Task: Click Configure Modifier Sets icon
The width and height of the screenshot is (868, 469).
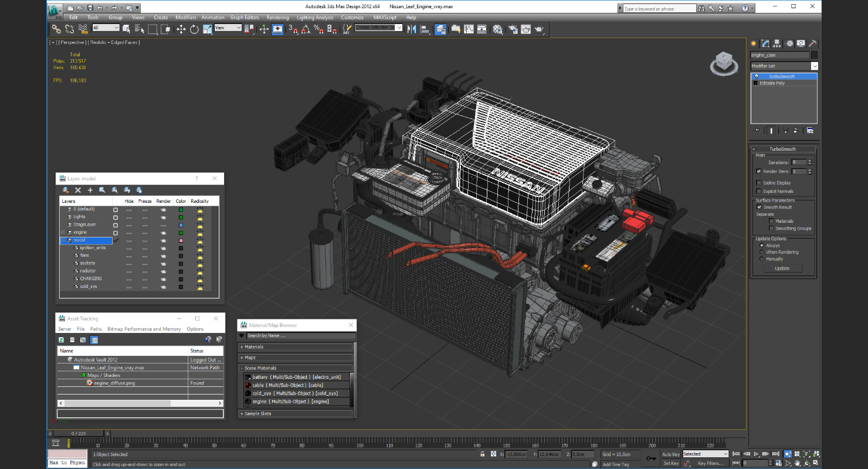Action: 810,130
